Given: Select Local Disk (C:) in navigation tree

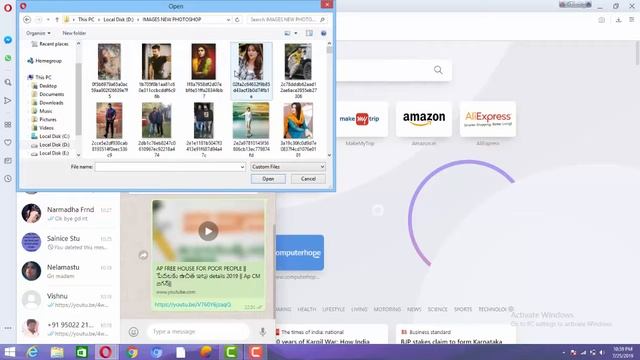Looking at the screenshot, I should coord(50,136).
